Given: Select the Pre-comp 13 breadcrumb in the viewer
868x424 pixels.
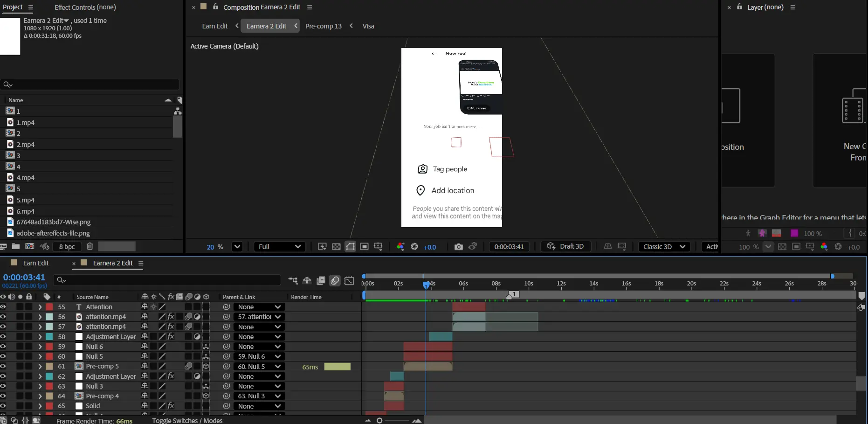Looking at the screenshot, I should [x=323, y=26].
